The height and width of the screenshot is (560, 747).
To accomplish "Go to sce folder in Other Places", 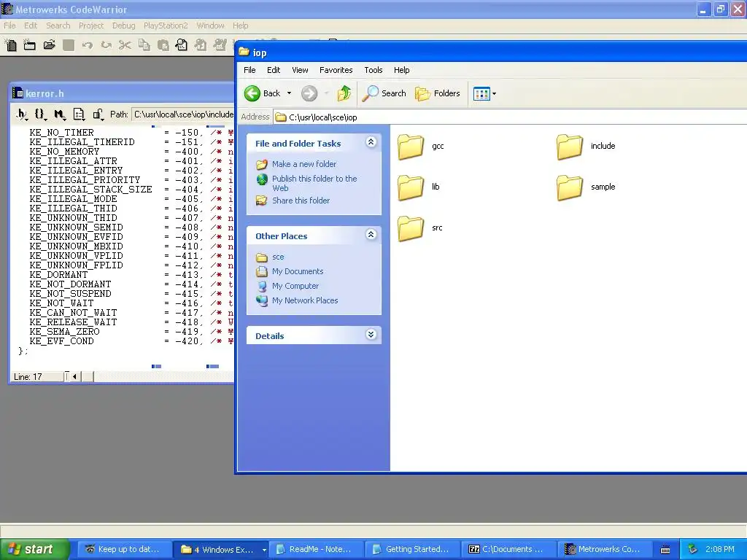I will (x=278, y=257).
